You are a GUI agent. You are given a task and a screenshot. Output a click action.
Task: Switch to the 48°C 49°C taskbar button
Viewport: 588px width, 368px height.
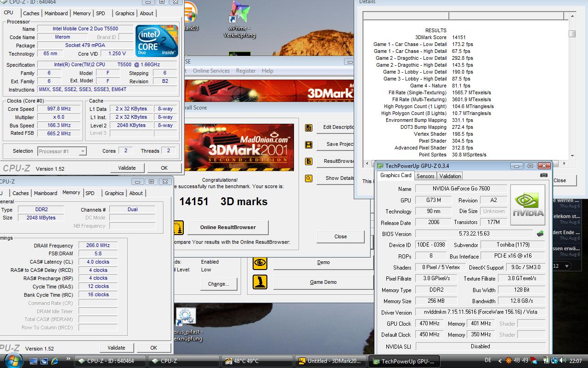tap(257, 361)
